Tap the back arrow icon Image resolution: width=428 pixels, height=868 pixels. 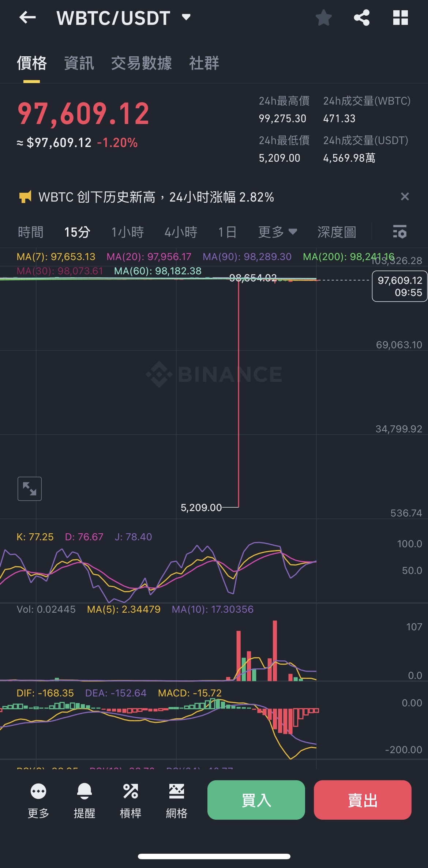tap(27, 17)
